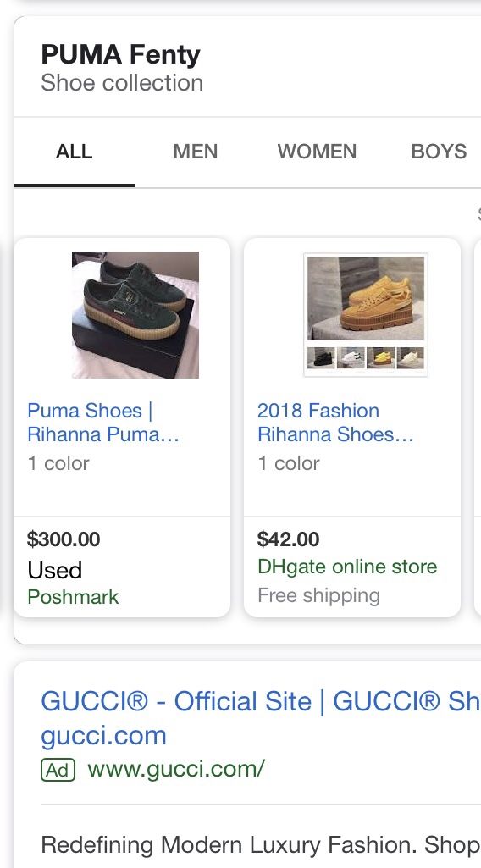Select the yellow shoe mini thumbnail

[x=381, y=357]
